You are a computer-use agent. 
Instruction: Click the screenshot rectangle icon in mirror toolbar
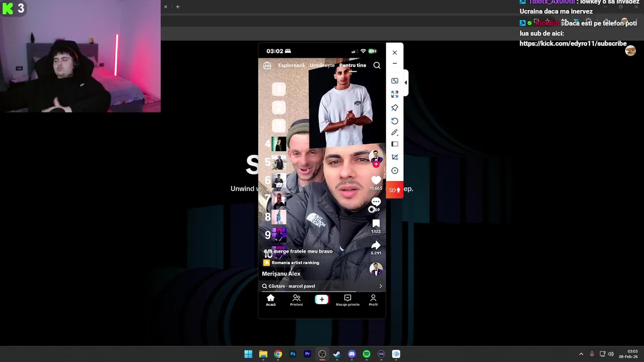coord(394,144)
